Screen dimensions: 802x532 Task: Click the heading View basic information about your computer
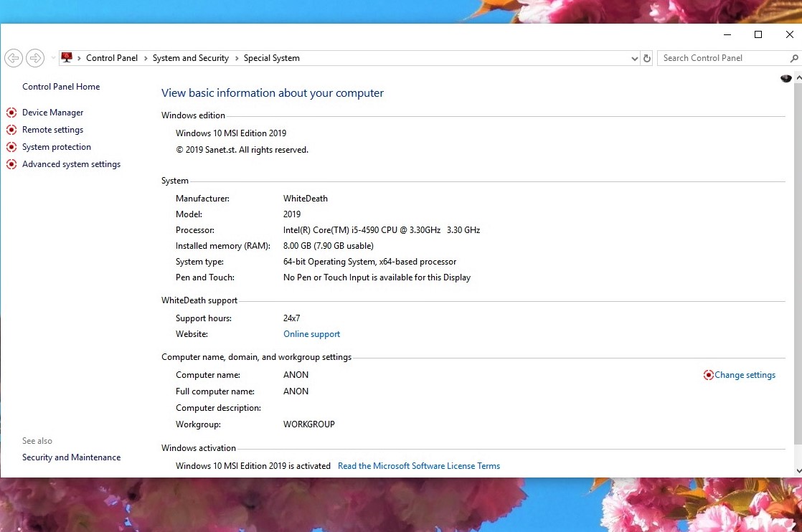pyautogui.click(x=272, y=93)
